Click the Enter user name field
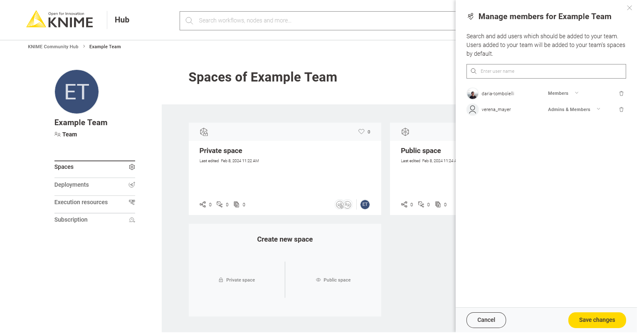644x336 pixels. point(546,71)
